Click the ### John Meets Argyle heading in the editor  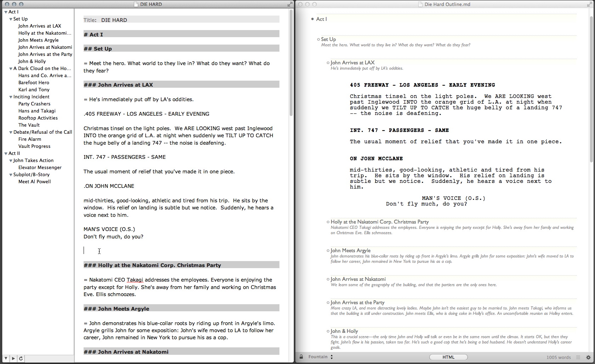point(181,309)
